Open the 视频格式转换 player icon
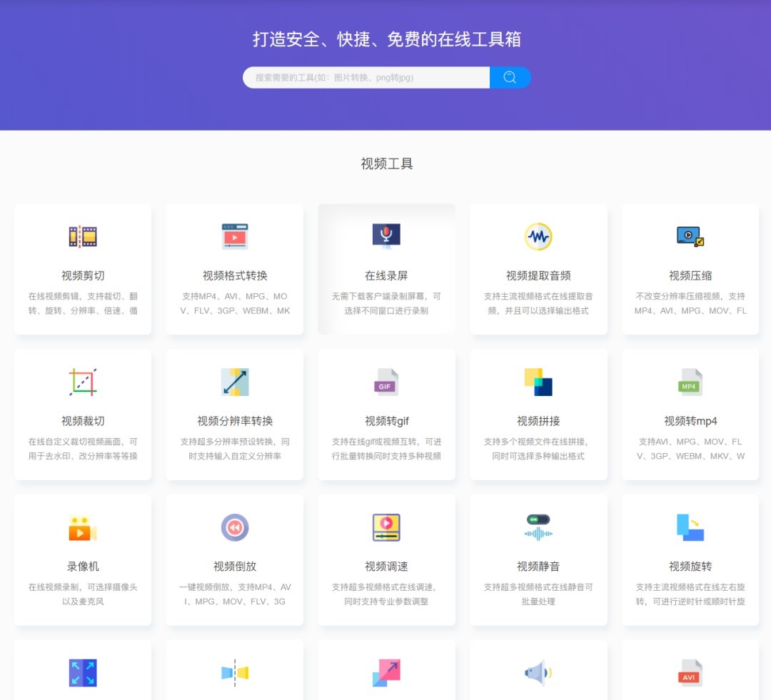Screen dimensions: 771x700 click(235, 236)
